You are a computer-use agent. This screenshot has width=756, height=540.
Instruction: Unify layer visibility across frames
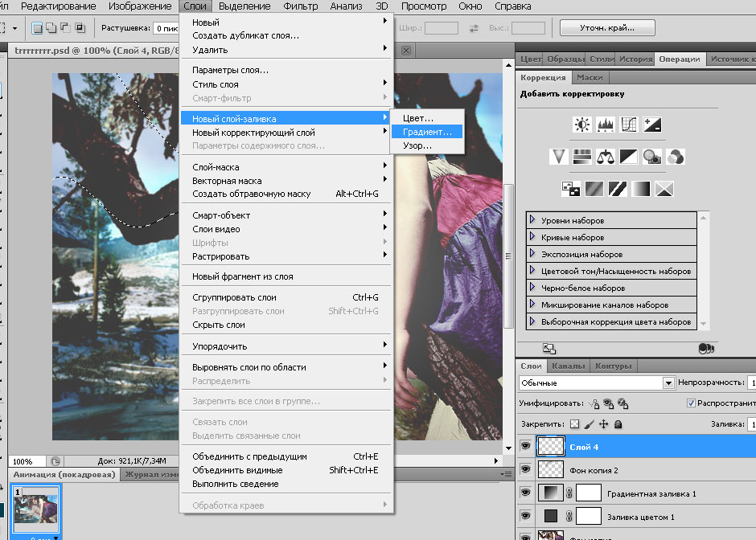click(609, 403)
